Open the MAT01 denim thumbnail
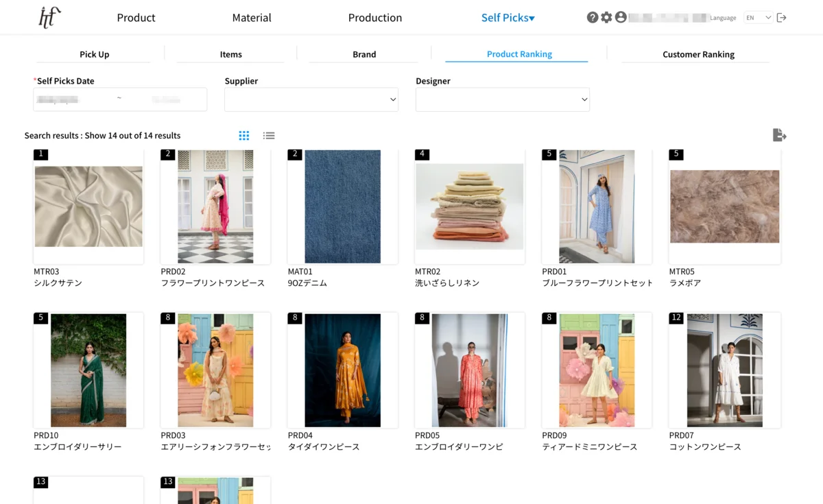The width and height of the screenshot is (823, 504). click(x=343, y=206)
